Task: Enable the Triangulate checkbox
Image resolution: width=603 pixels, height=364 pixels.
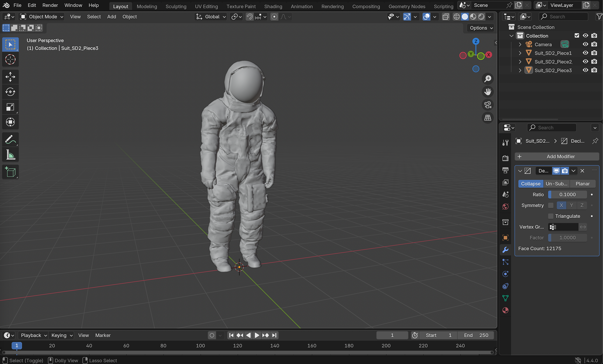Action: tap(551, 216)
